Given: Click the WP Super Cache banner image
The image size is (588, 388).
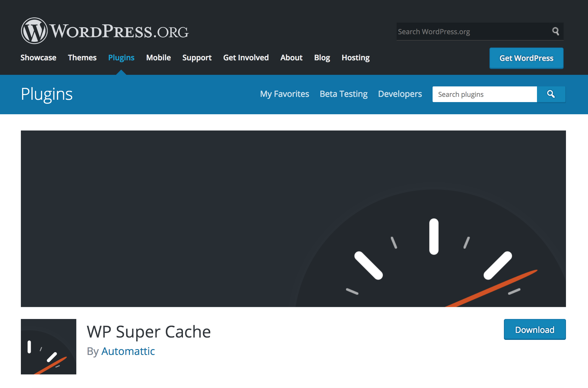Looking at the screenshot, I should [x=293, y=219].
